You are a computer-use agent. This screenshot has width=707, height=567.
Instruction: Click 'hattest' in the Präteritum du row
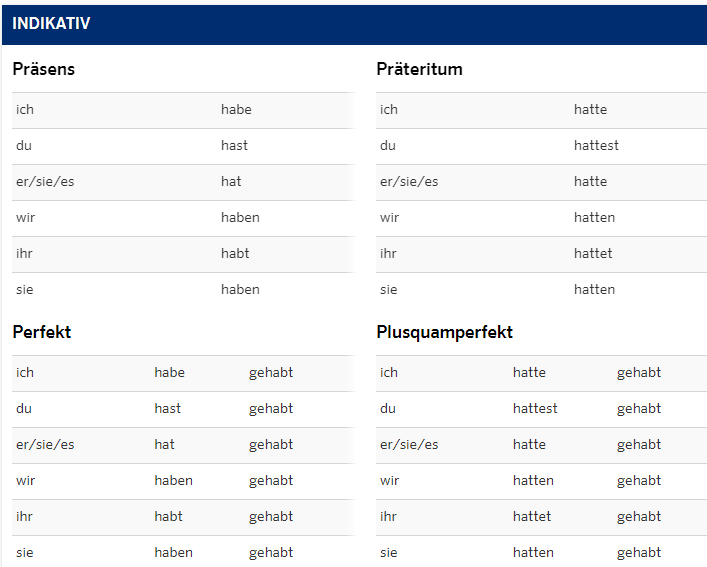click(x=596, y=146)
